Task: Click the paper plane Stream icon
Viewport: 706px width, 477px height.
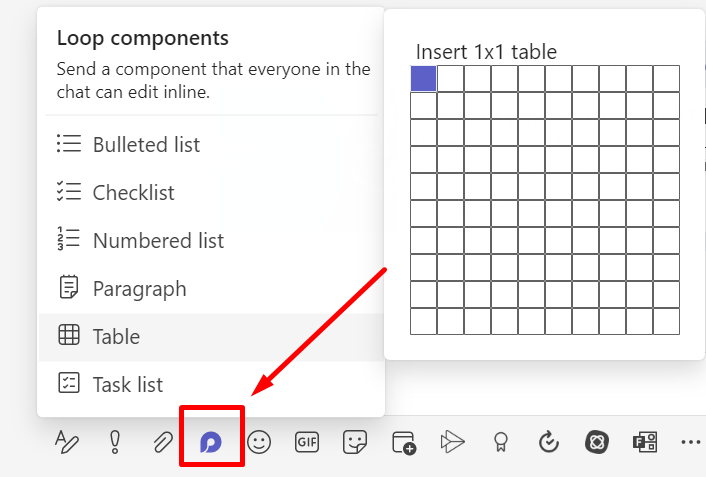Action: click(x=452, y=441)
